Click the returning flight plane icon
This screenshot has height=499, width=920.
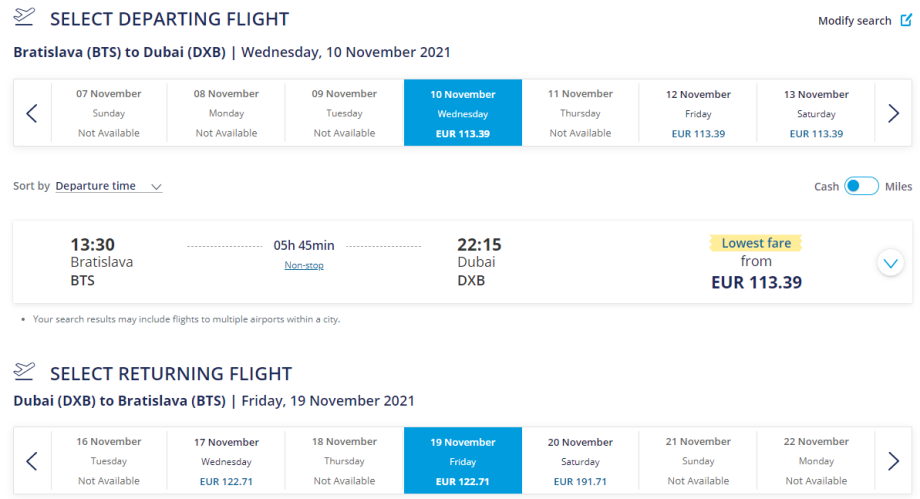point(25,372)
